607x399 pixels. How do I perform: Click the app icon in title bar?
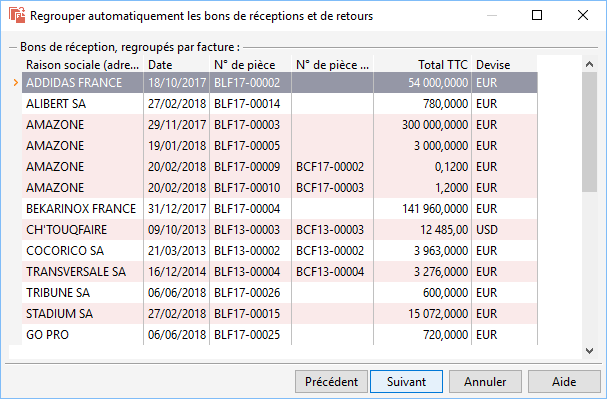coord(17,15)
